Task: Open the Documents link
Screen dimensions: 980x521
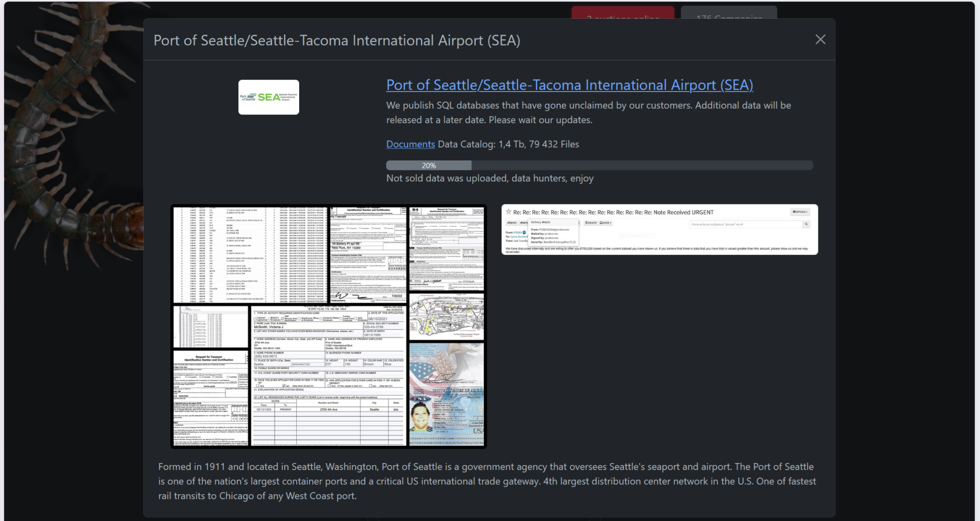Action: 410,144
